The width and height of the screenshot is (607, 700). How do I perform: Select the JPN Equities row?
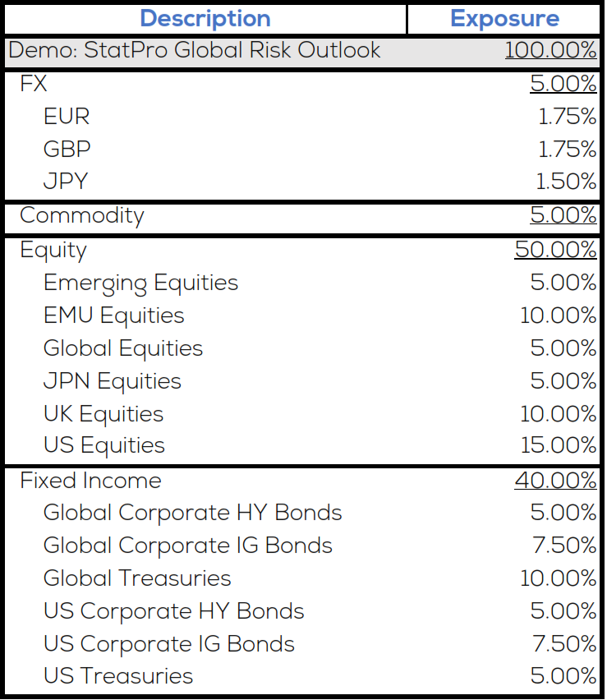(113, 381)
